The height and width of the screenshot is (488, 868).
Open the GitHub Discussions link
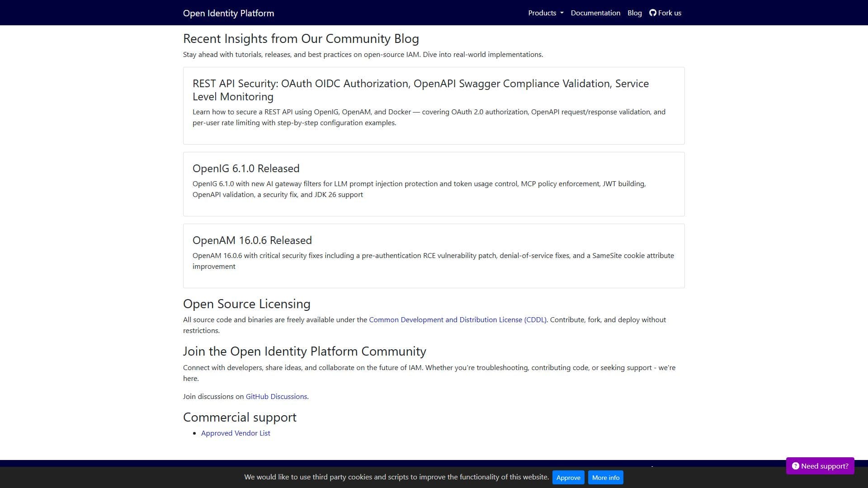(276, 396)
